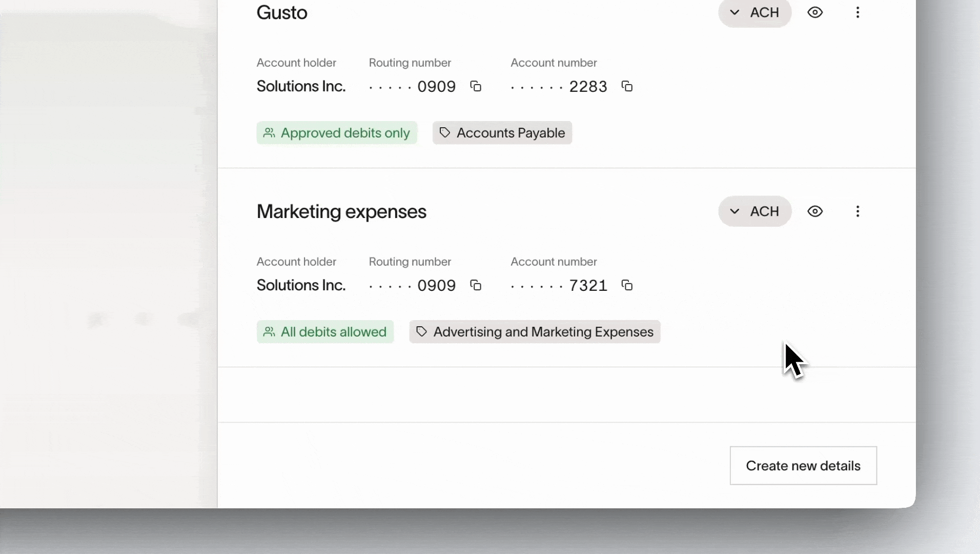Viewport: 980px width, 554px height.
Task: Click Create new details button
Action: click(x=803, y=466)
